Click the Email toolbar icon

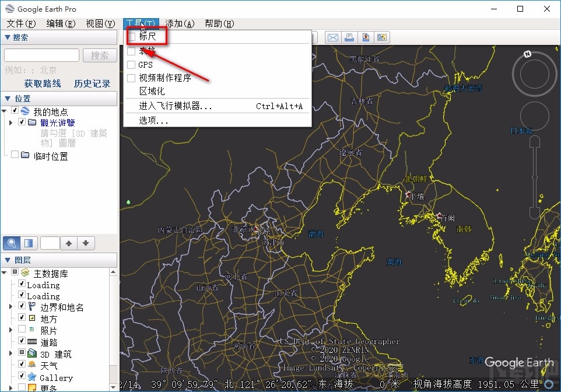333,37
